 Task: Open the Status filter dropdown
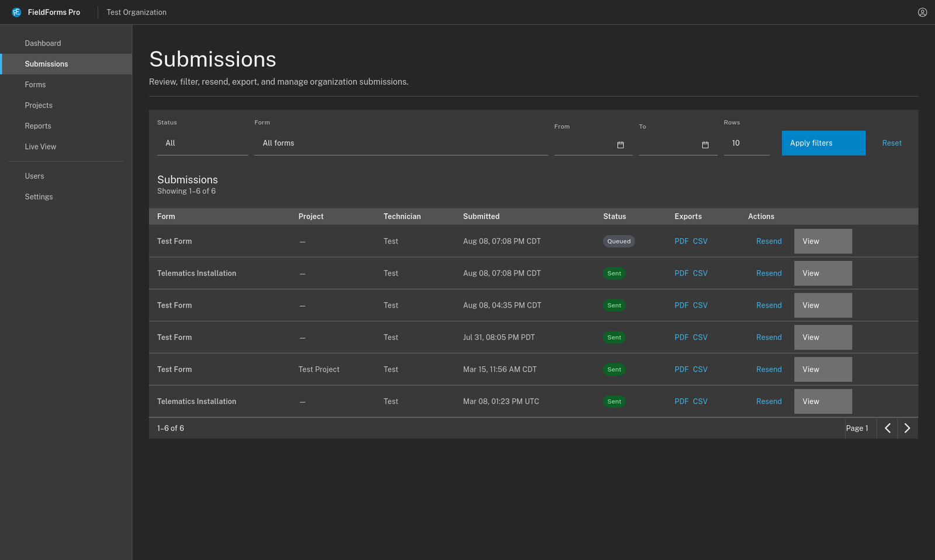[x=203, y=143]
